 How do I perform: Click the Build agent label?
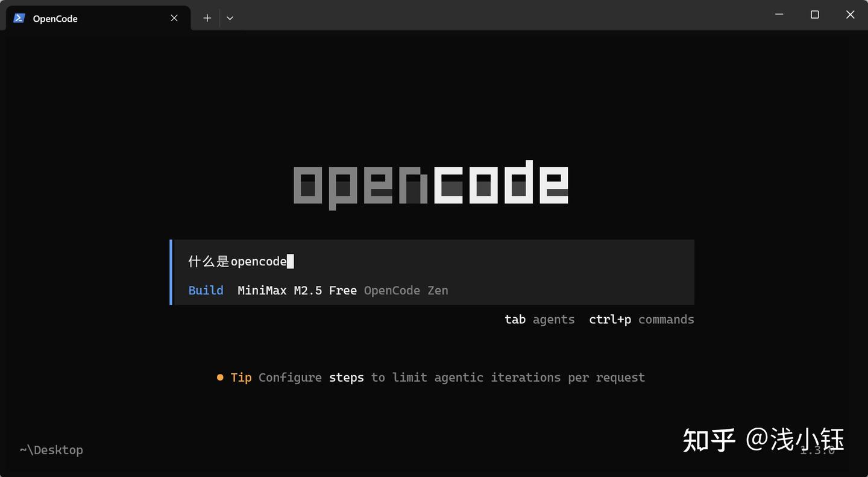pos(206,290)
